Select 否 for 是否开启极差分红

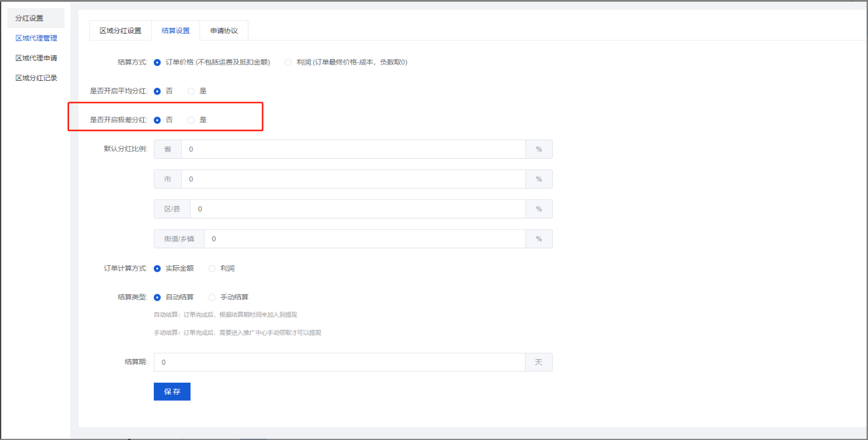(x=158, y=119)
